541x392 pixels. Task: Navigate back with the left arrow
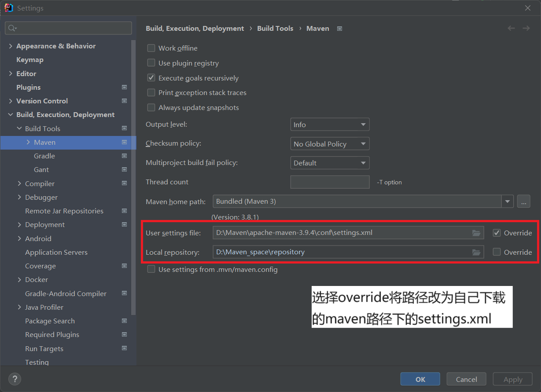click(x=511, y=28)
